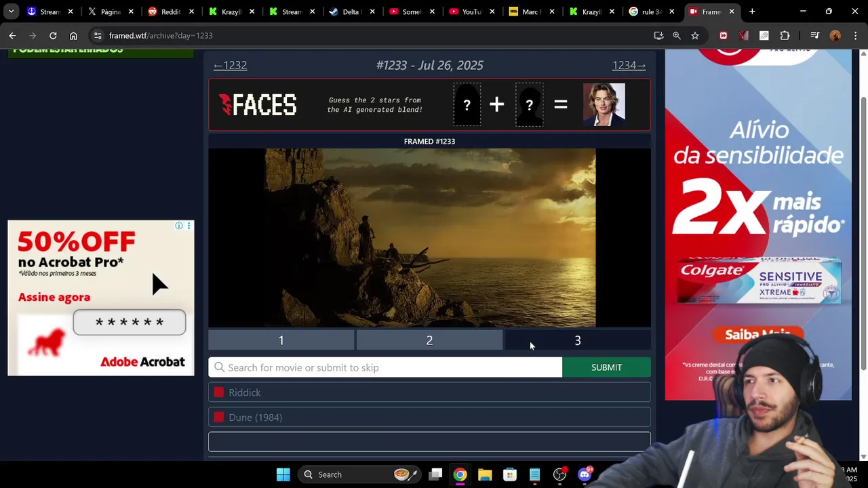Viewport: 868px width, 488px height.
Task: Open Discord from the taskbar
Action: 585,474
